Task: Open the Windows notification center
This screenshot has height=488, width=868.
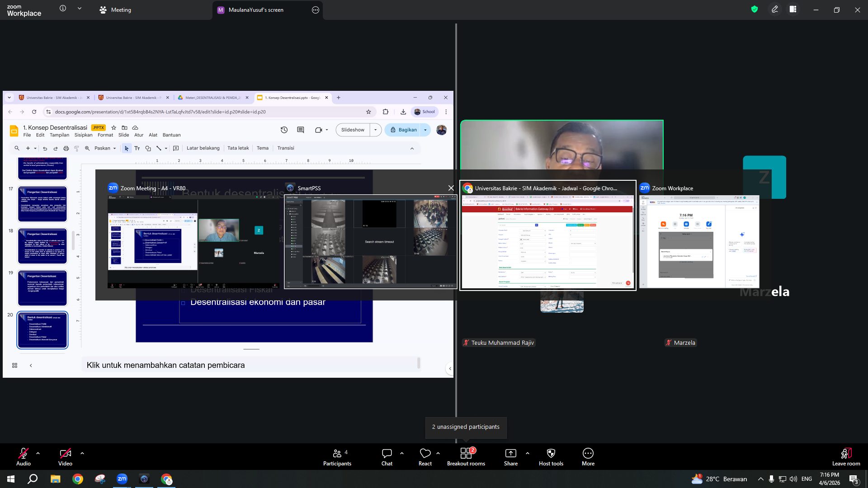Action: click(x=854, y=479)
